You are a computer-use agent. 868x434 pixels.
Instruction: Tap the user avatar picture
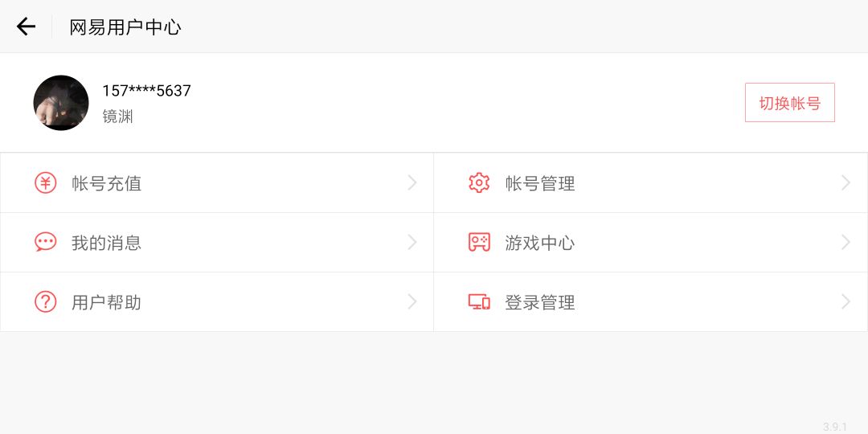click(61, 103)
